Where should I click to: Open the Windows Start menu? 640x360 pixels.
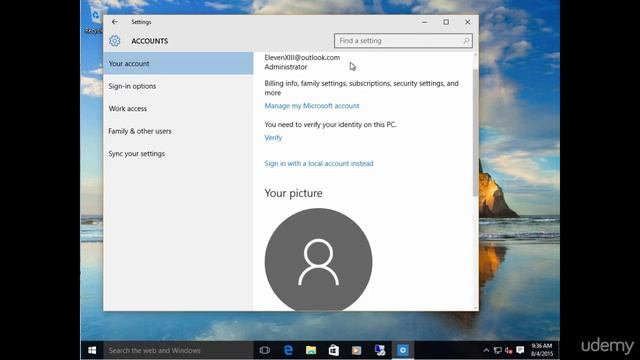tap(92, 350)
